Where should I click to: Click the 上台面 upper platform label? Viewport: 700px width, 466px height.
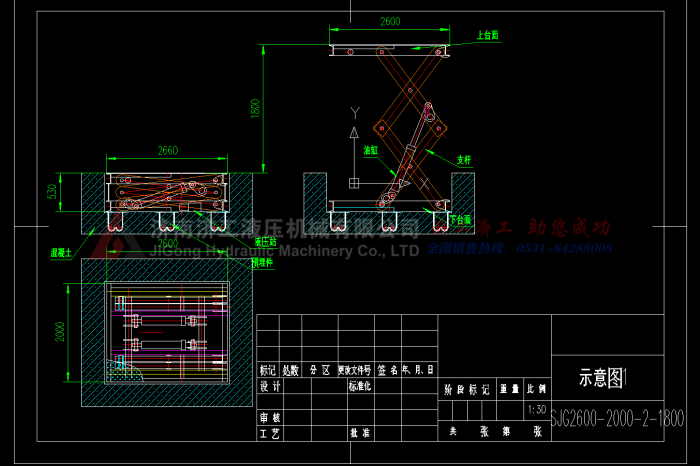[488, 35]
